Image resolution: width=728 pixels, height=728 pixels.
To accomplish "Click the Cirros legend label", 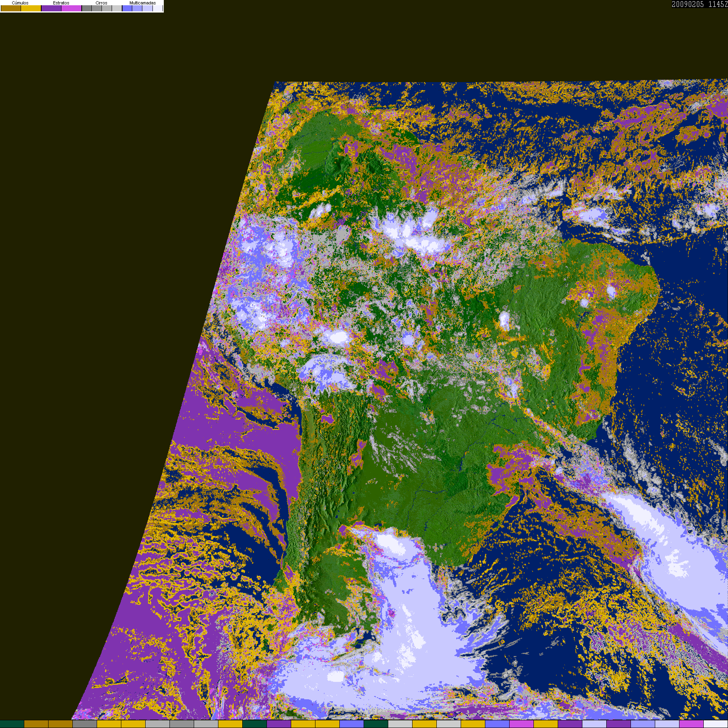I will tap(102, 3).
